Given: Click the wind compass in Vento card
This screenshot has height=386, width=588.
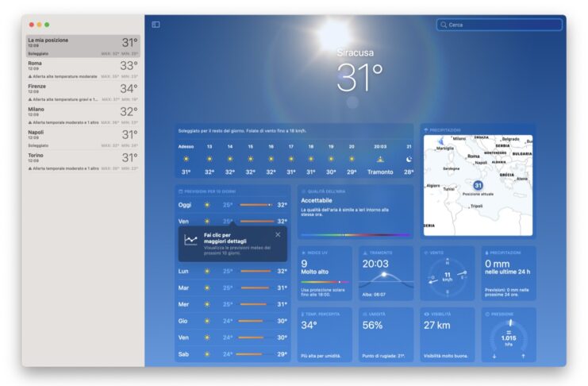Looking at the screenshot, I should pos(448,276).
